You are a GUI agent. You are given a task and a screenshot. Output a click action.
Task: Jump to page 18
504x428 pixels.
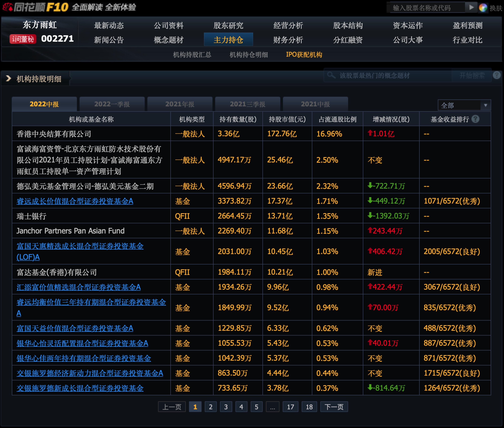click(x=309, y=407)
